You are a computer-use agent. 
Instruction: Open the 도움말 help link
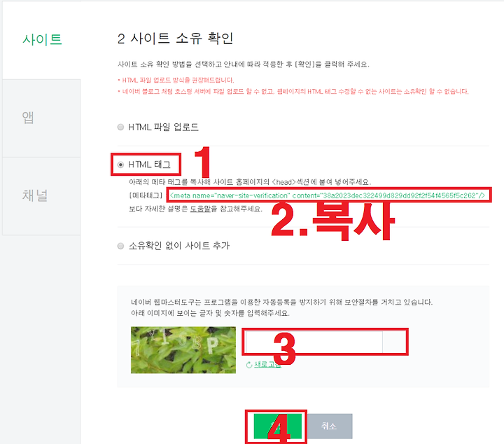tap(200, 209)
